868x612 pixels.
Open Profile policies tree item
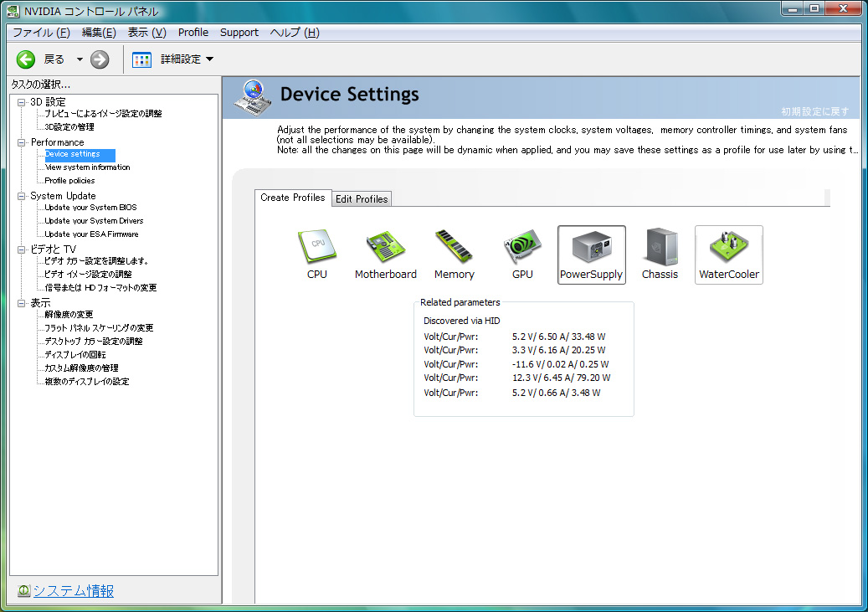69,181
